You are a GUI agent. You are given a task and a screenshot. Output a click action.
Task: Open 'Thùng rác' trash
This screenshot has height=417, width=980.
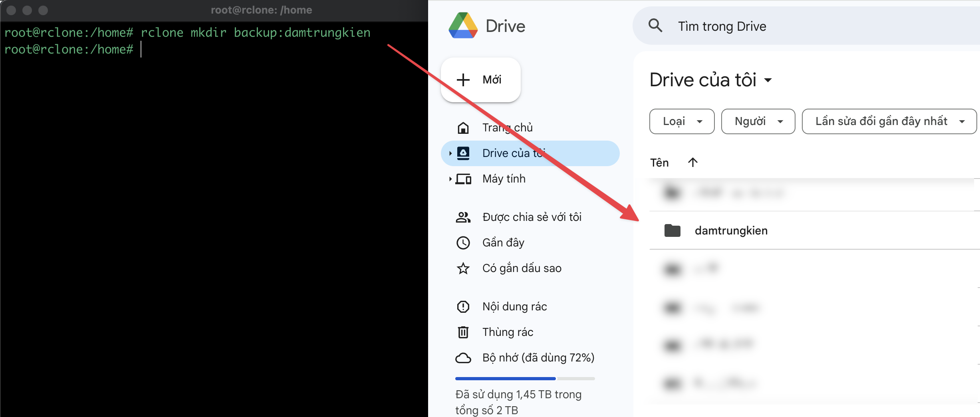coord(530,332)
